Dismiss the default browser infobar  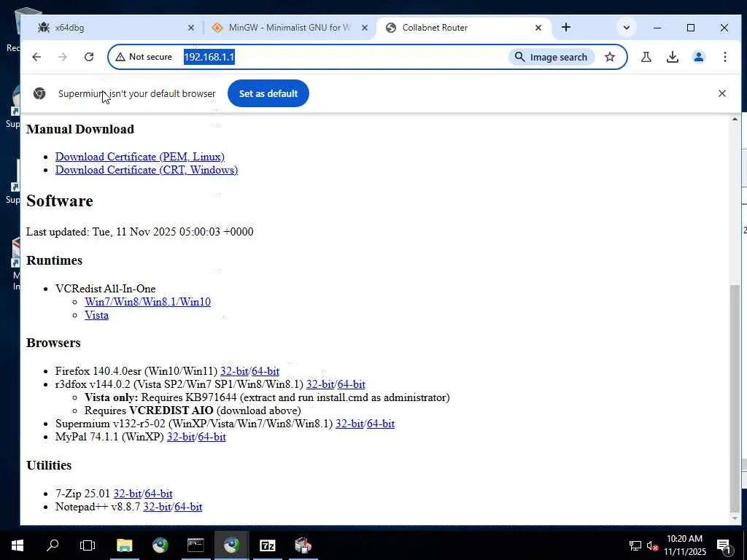722,93
